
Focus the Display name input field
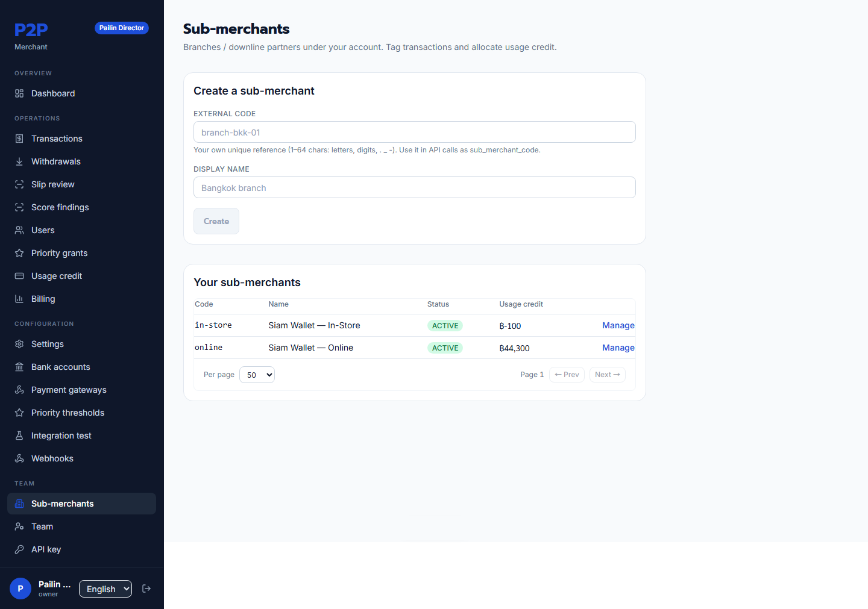[415, 187]
